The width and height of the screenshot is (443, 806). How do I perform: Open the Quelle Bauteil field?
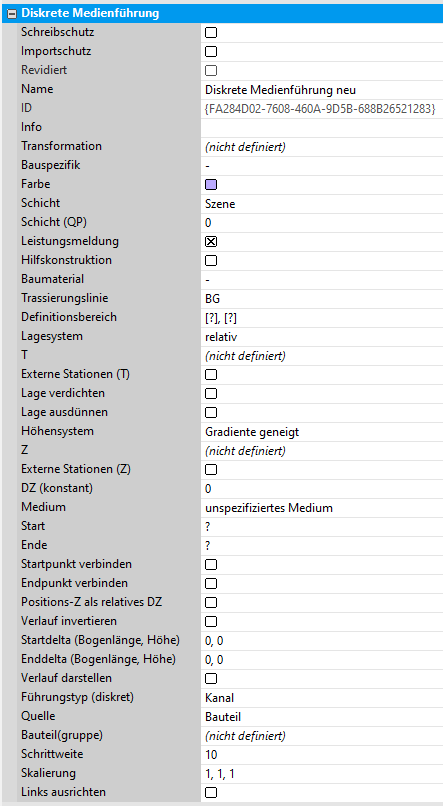click(322, 718)
